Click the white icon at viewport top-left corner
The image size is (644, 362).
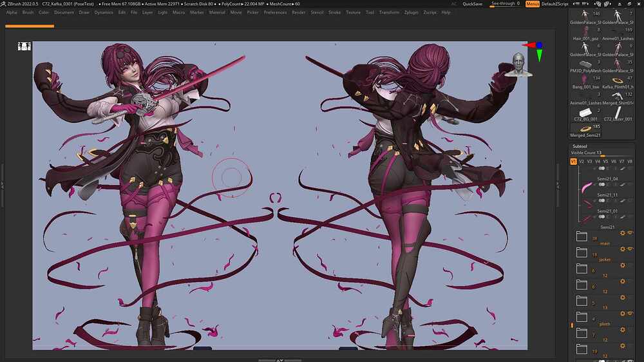[x=24, y=46]
